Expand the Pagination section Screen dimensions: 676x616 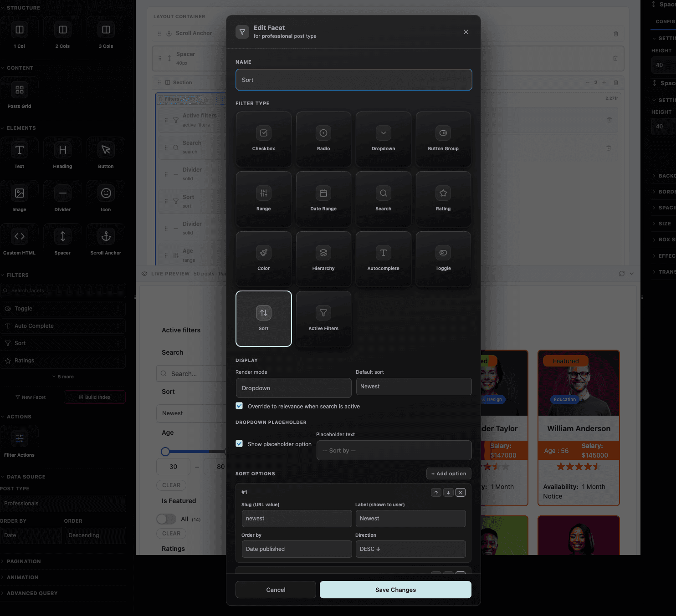[25, 561]
